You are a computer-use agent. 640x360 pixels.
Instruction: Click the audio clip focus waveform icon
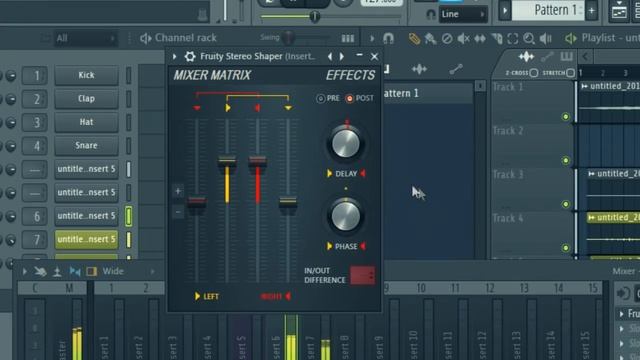click(419, 69)
